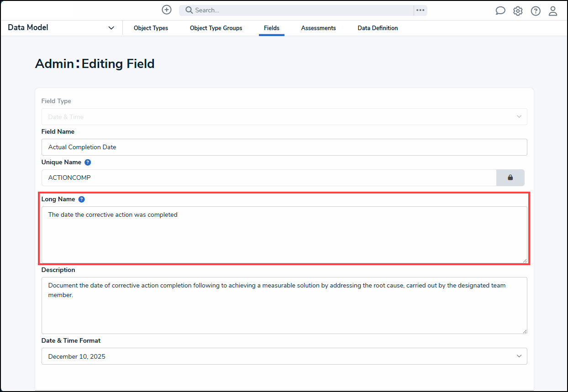
Task: Click the Unique Name help tooltip icon
Action: 88,162
